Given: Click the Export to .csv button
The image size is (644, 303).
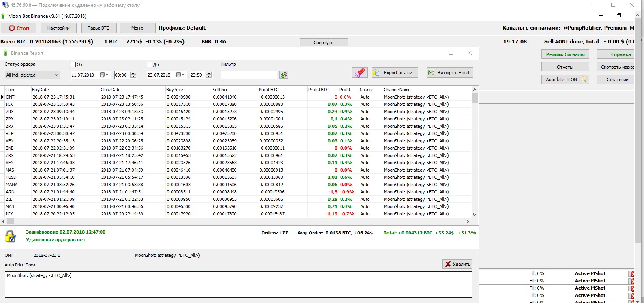Looking at the screenshot, I should coord(395,73).
